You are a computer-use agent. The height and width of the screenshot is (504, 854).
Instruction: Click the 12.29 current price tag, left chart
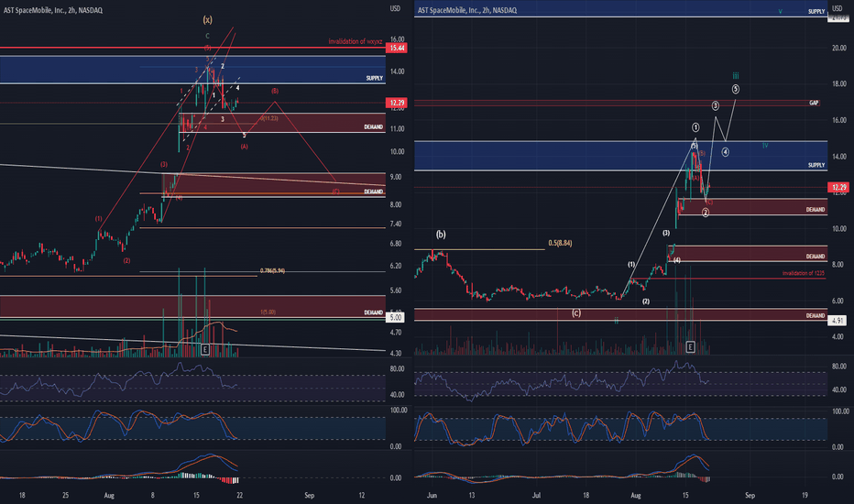397,103
